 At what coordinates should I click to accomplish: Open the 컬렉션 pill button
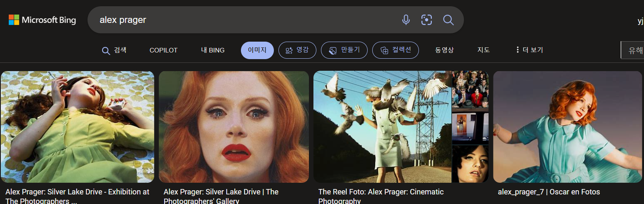tap(396, 50)
